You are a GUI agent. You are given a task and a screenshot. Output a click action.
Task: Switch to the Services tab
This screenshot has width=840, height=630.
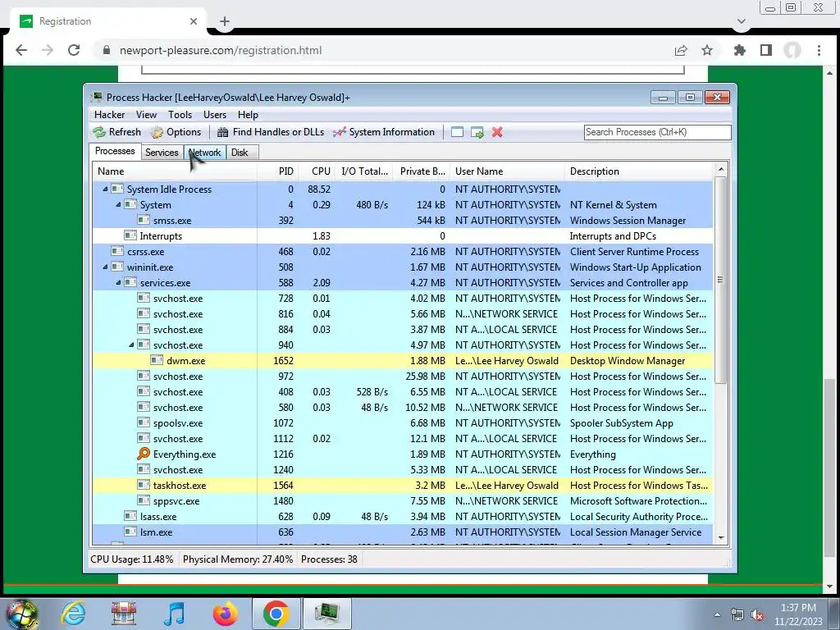click(x=162, y=153)
